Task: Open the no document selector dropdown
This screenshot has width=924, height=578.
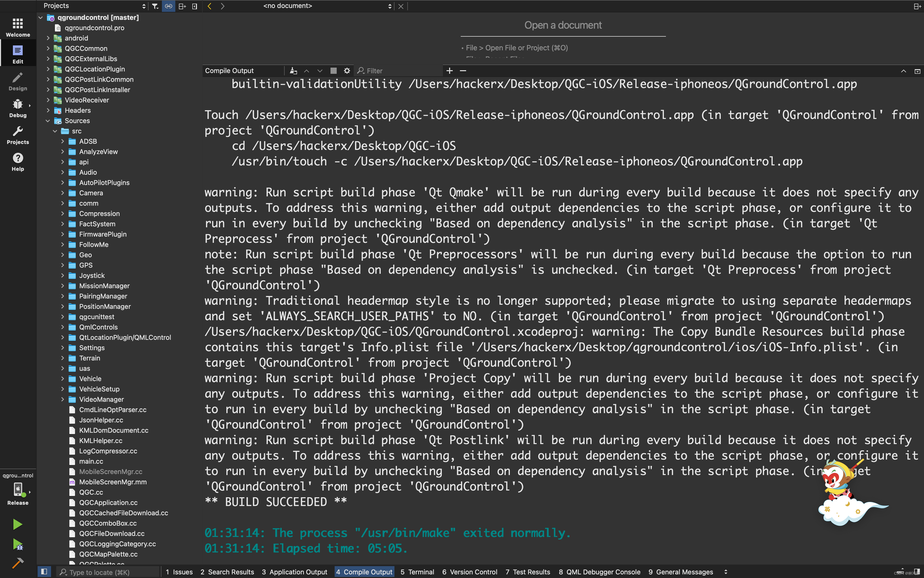Action: [x=327, y=6]
